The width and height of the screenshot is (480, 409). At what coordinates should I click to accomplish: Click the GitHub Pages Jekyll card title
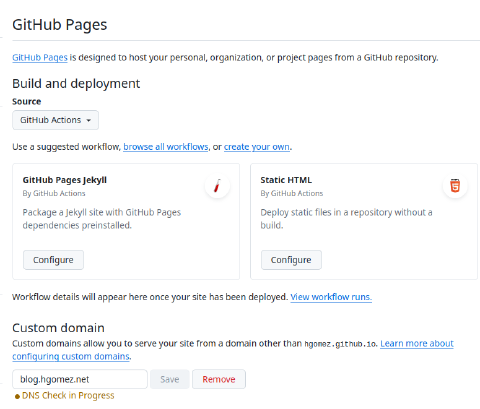point(65,180)
